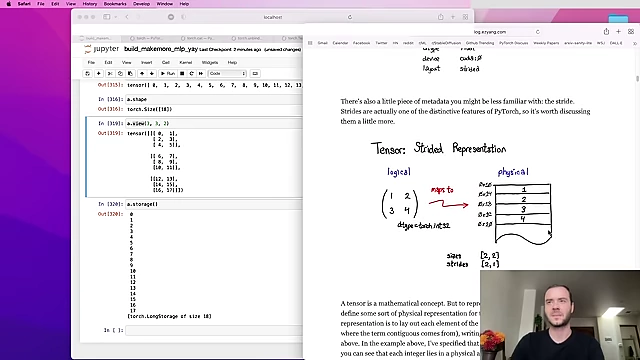Insert a cell below with the plus icon

click(98, 73)
